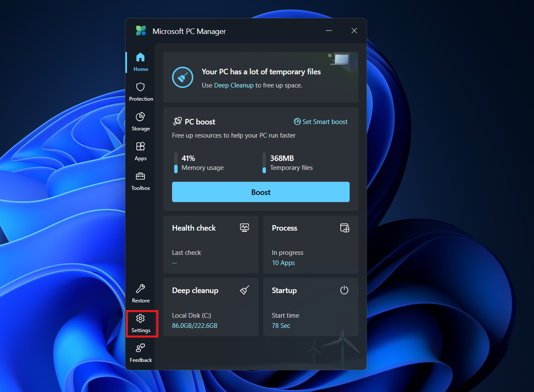This screenshot has width=534, height=392.
Task: Click the Process windows icon
Action: click(344, 228)
